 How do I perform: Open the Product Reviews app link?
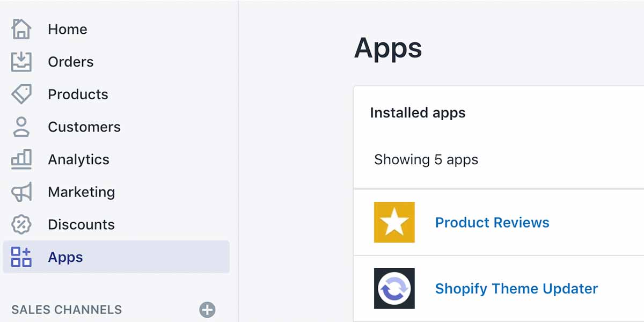(492, 223)
